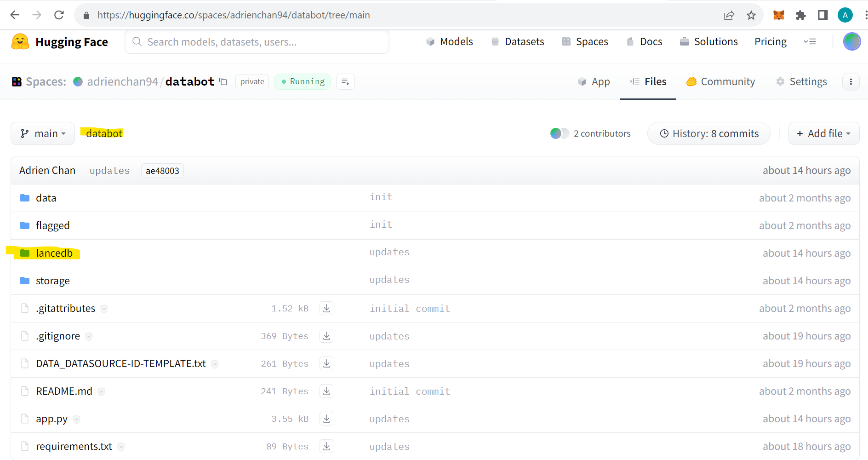The width and height of the screenshot is (868, 460).
Task: Download the .gitattributes file
Action: click(326, 308)
